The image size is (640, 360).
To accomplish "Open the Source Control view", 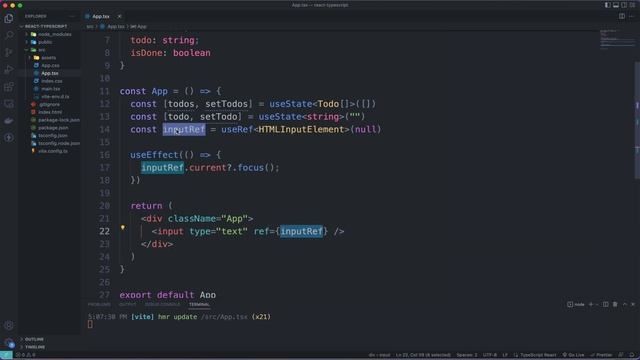I will click(9, 52).
